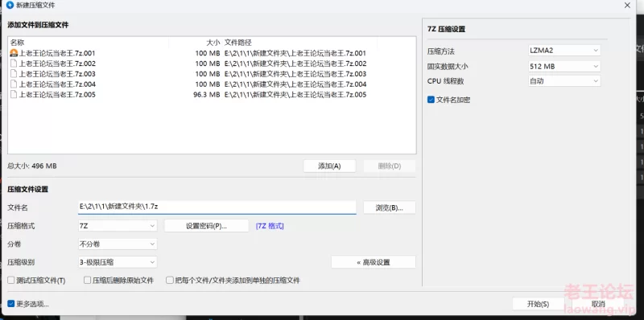The width and height of the screenshot is (644, 320).
Task: Enable 测试压缩文件(T) checkbox
Action: click(x=11, y=281)
